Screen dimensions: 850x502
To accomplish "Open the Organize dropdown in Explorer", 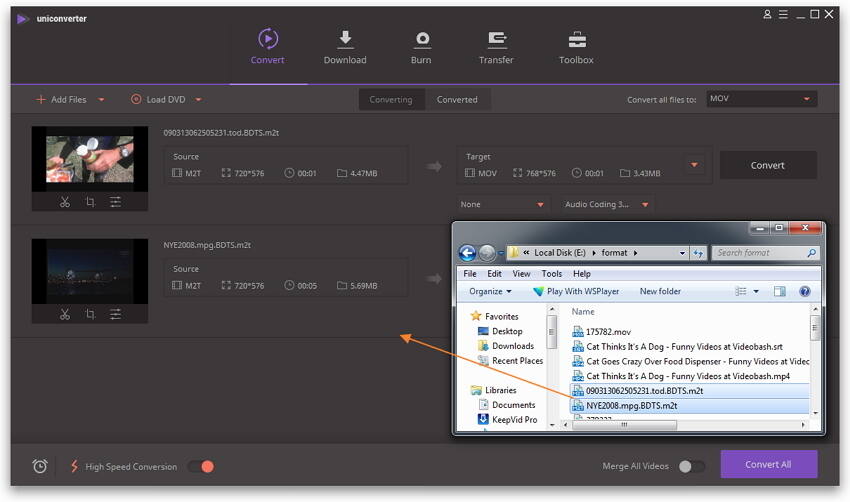I will (490, 292).
